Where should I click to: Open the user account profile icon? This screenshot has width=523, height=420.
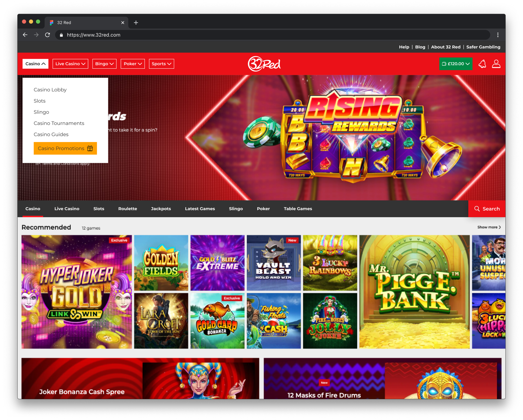496,64
